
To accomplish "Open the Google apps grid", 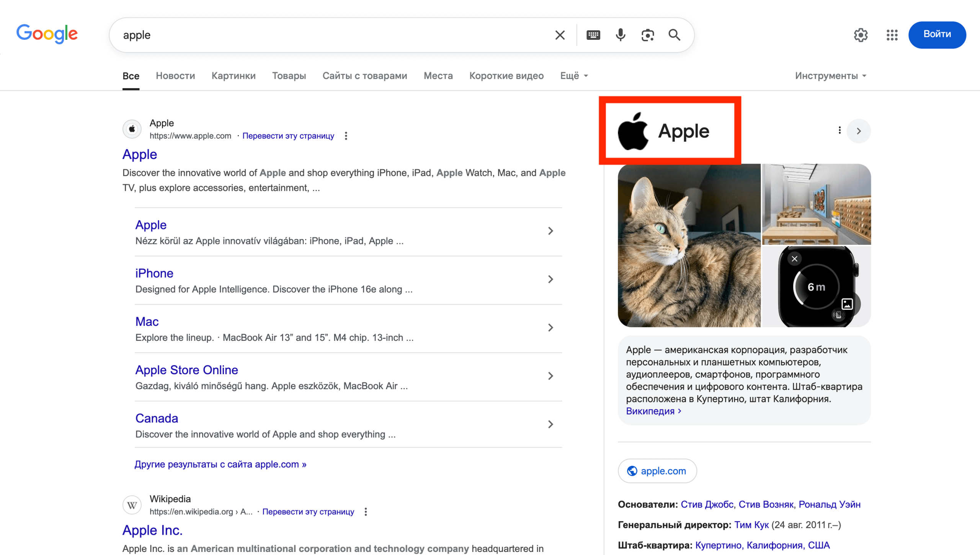I will click(x=892, y=35).
